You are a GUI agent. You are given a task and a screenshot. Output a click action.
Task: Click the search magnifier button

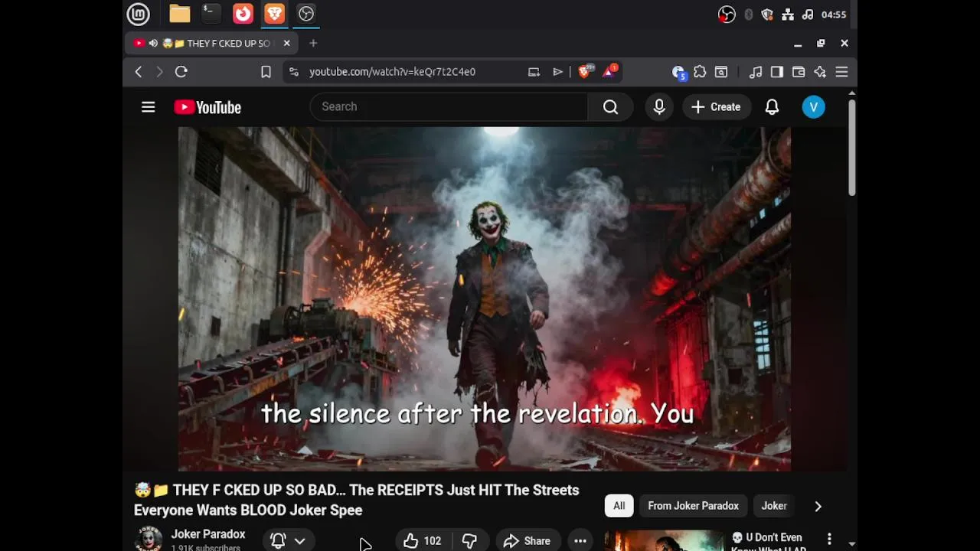[x=610, y=106]
